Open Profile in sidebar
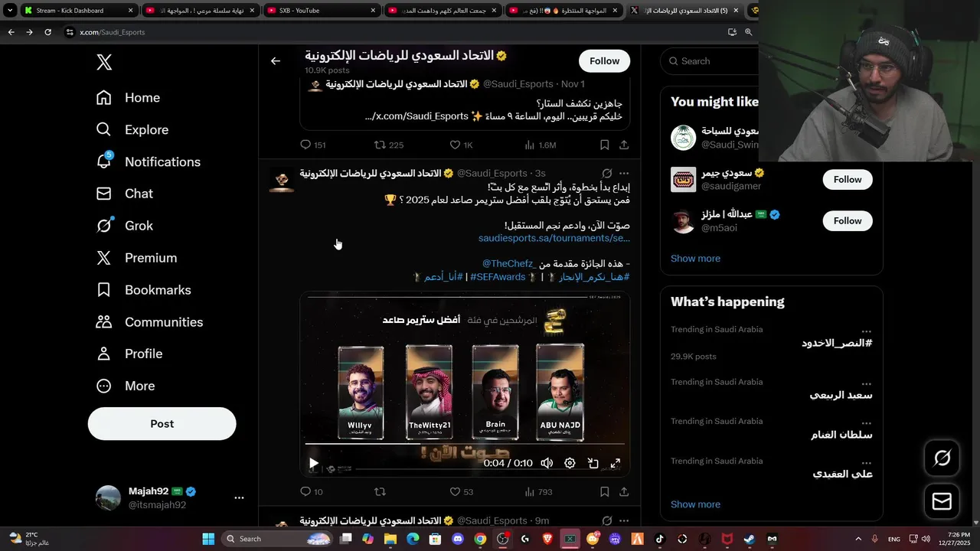This screenshot has width=980, height=551. tap(129, 354)
